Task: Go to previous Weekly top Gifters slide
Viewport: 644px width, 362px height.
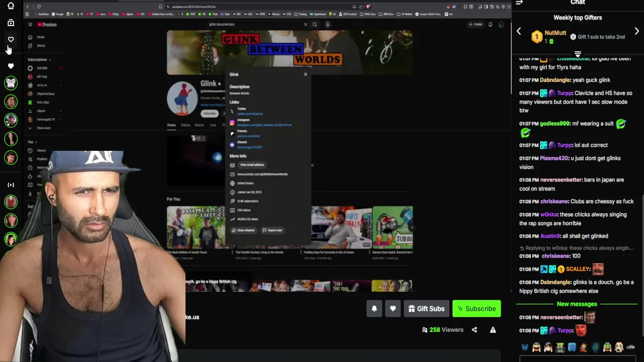Action: click(x=519, y=32)
